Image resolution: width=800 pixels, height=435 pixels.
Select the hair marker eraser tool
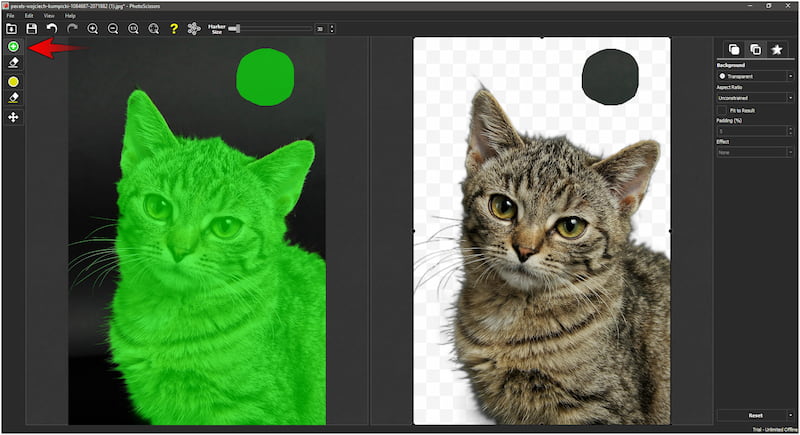coord(13,98)
